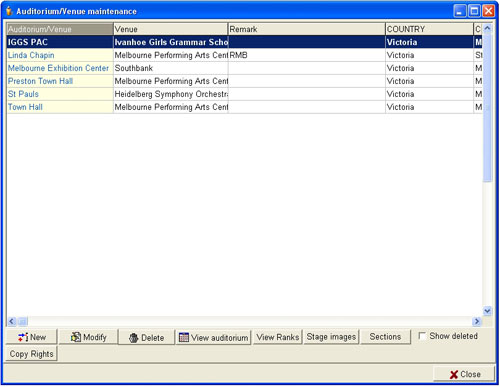Click the vertical scrollbar up arrow
Viewport: 500px width, 387px height.
pos(487,29)
